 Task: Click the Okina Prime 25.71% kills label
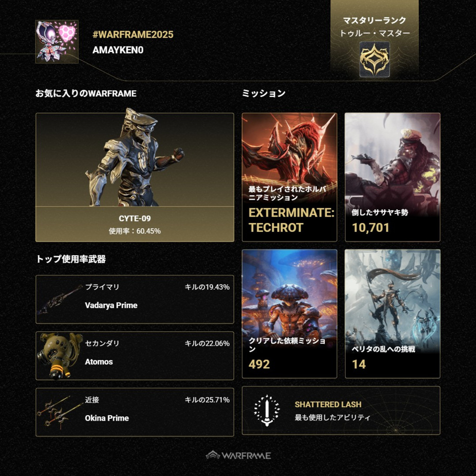click(207, 400)
